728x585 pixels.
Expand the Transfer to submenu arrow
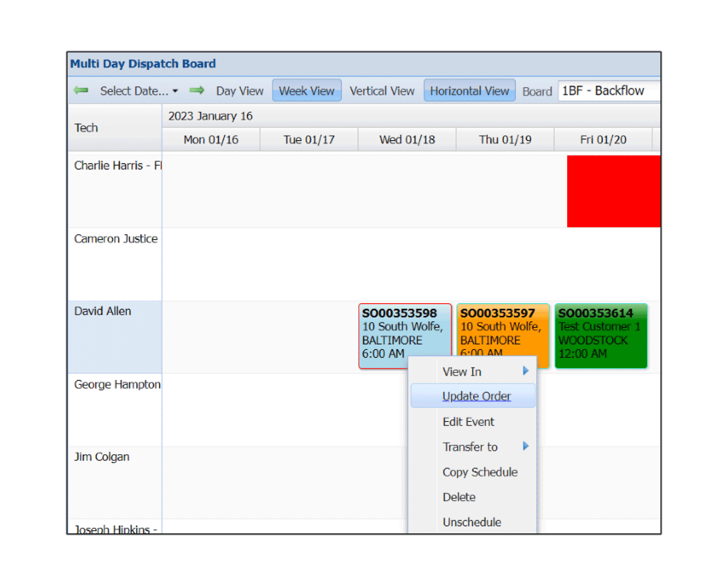pyautogui.click(x=526, y=446)
